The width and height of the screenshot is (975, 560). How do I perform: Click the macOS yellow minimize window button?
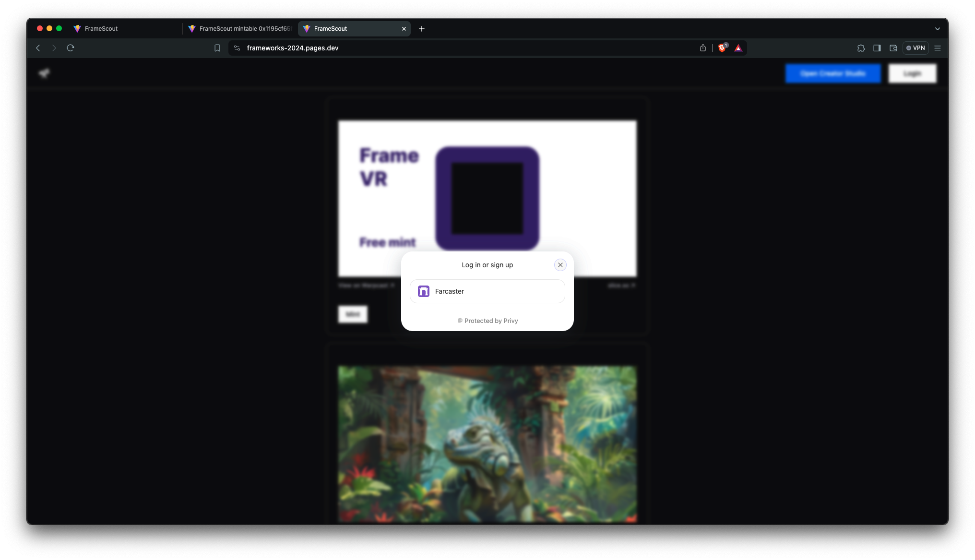click(x=49, y=28)
